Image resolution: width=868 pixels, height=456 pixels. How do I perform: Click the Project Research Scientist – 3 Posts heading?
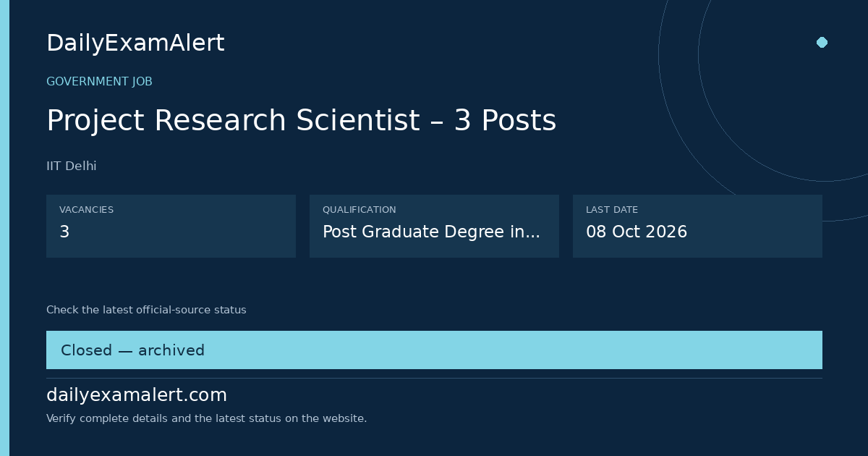coord(301,120)
